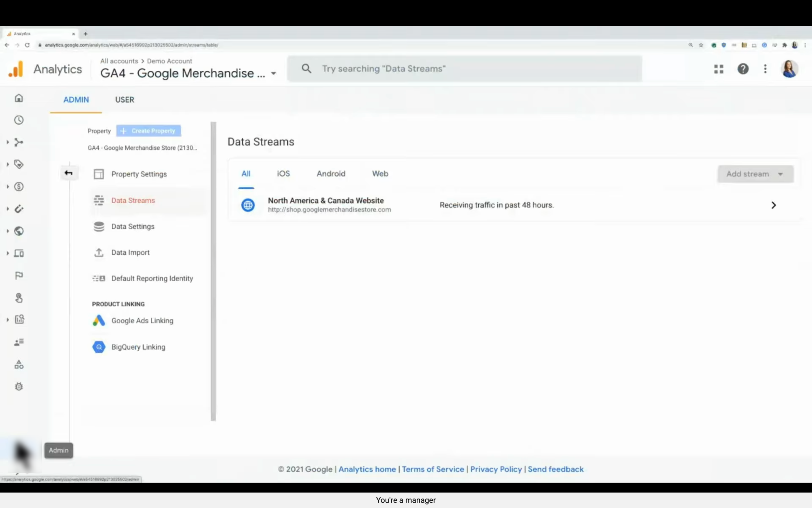Switch to the USER tab
The image size is (812, 508).
point(125,100)
